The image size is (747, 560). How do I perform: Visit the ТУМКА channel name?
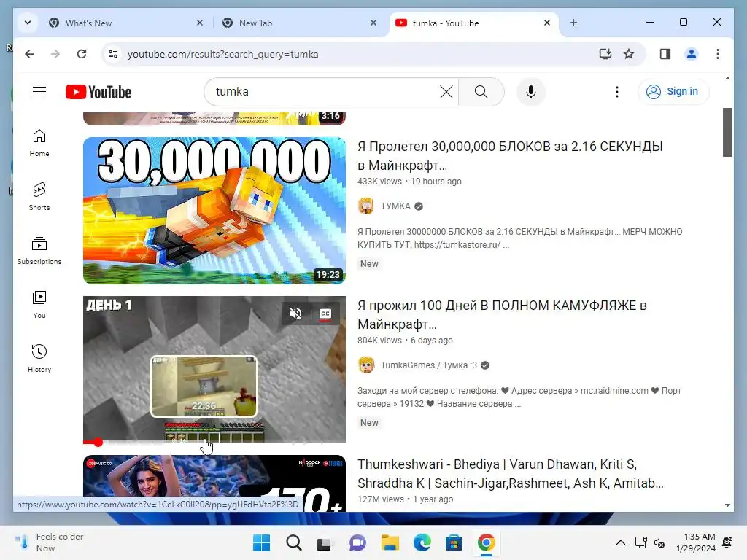(395, 206)
